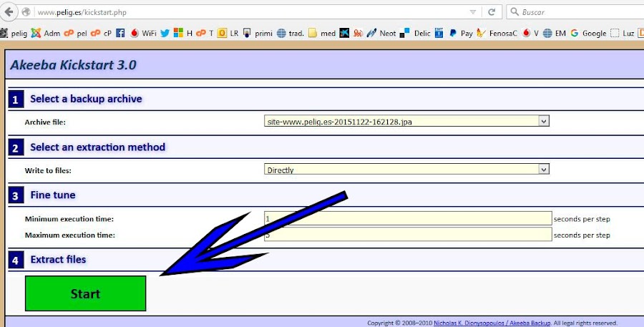Viewport: 644px width, 327px height.
Task: Open the FenosaC bookmark
Action: 497,34
